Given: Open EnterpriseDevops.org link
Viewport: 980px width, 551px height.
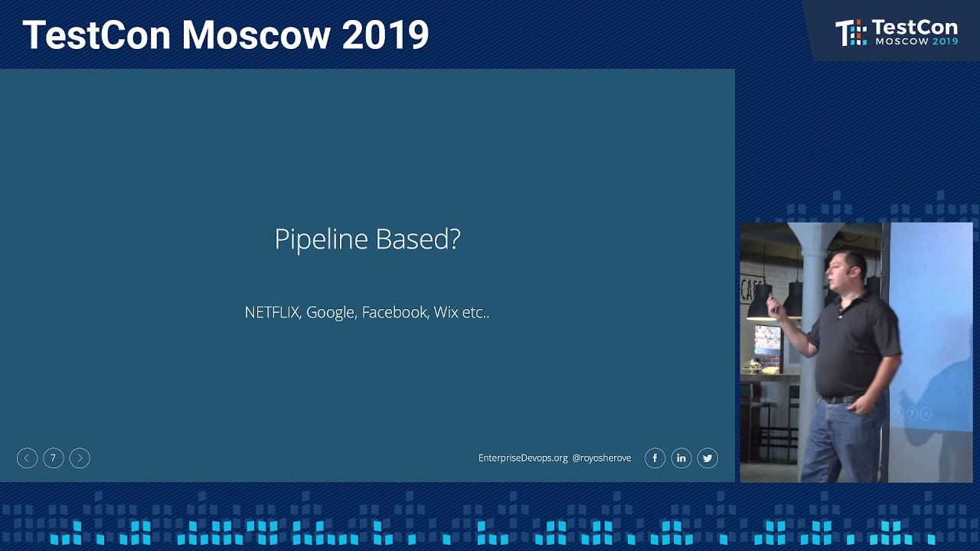Looking at the screenshot, I should [x=523, y=458].
